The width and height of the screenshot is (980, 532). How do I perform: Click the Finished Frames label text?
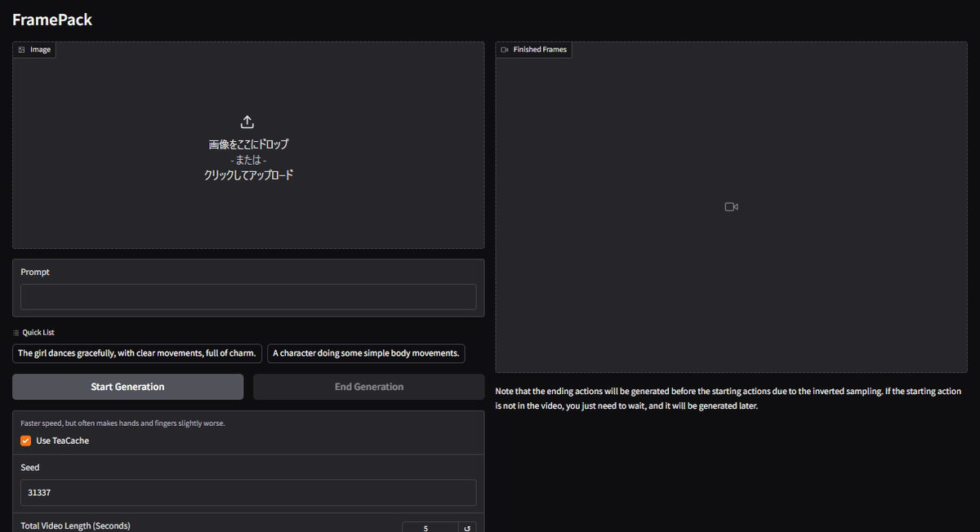point(540,50)
